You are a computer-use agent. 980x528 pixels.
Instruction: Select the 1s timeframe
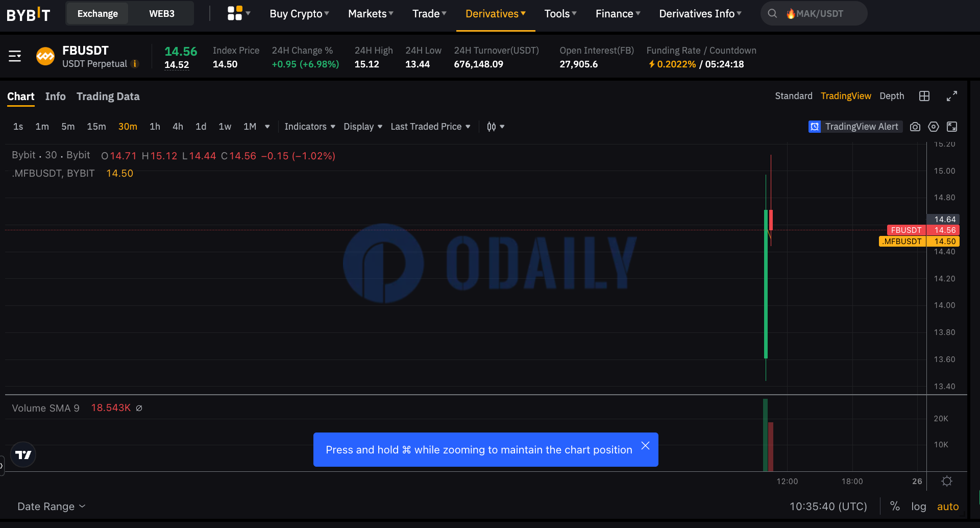pos(18,127)
